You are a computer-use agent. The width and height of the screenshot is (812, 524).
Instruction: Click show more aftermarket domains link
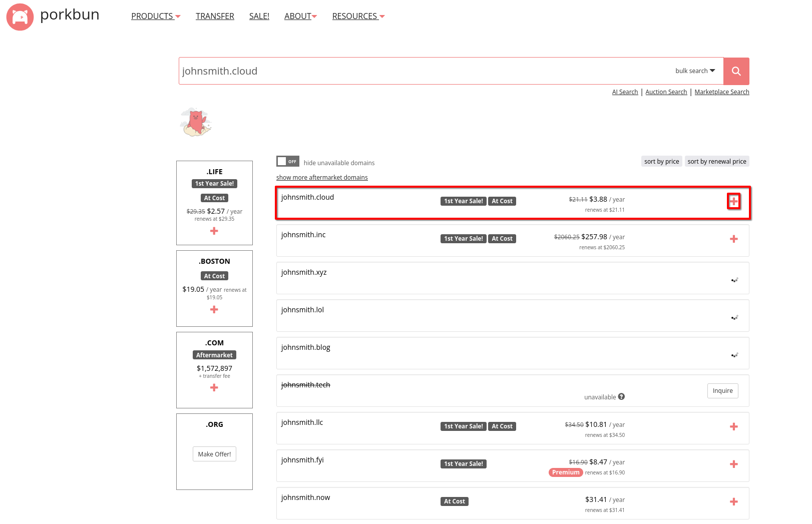322,178
